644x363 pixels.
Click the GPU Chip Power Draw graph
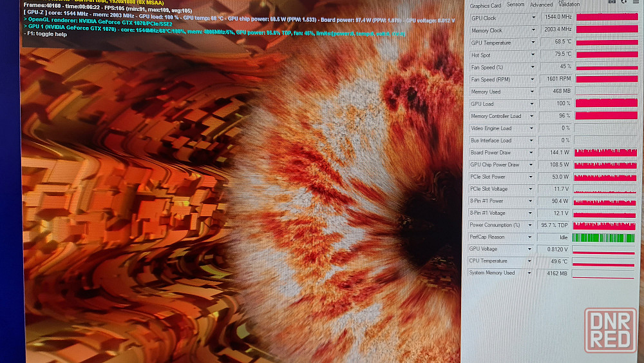coord(605,165)
